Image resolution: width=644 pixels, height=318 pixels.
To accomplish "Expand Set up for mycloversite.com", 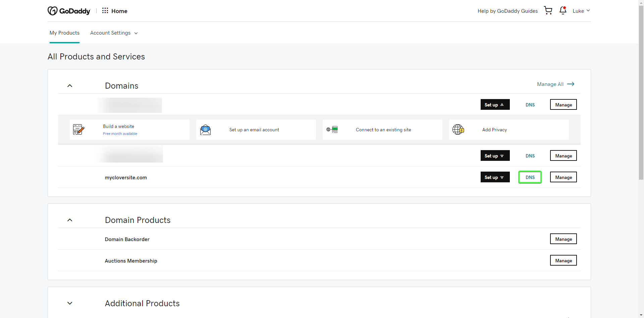I will [x=495, y=177].
